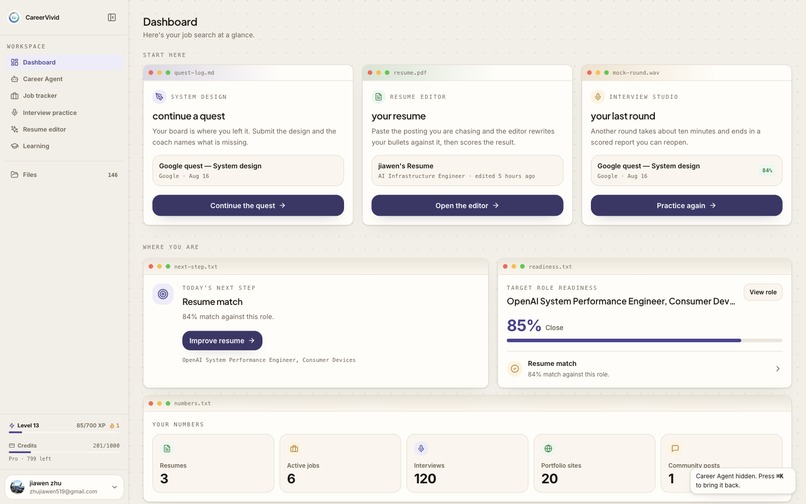The height and width of the screenshot is (504, 806).
Task: Click the resume.pdf window title
Action: (410, 73)
